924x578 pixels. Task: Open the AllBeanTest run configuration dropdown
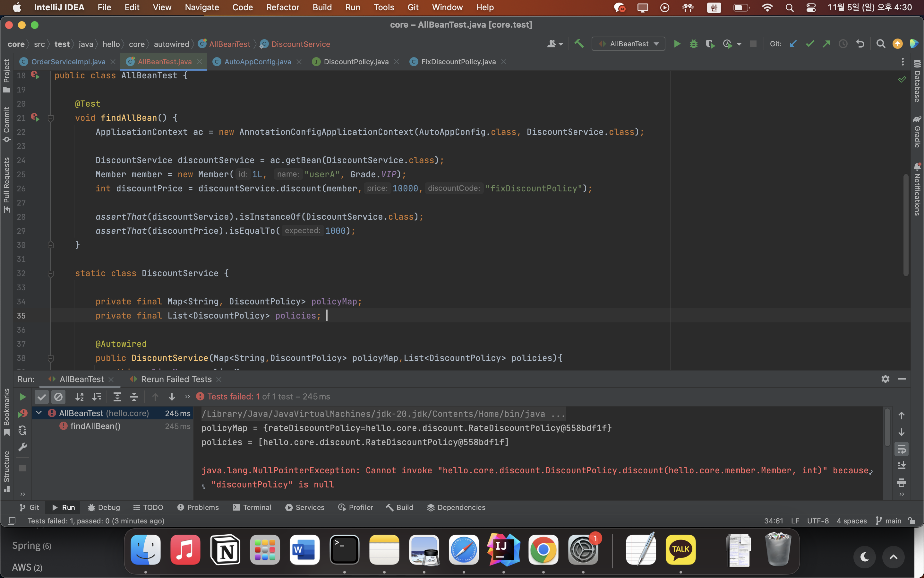pos(629,44)
